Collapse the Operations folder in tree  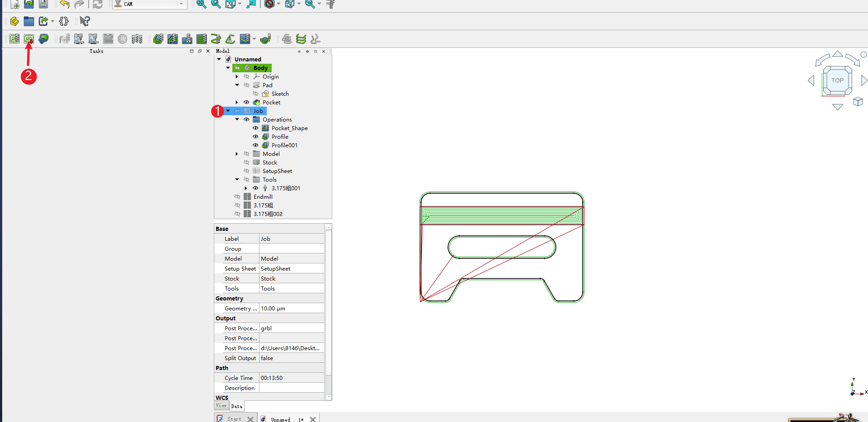point(237,120)
